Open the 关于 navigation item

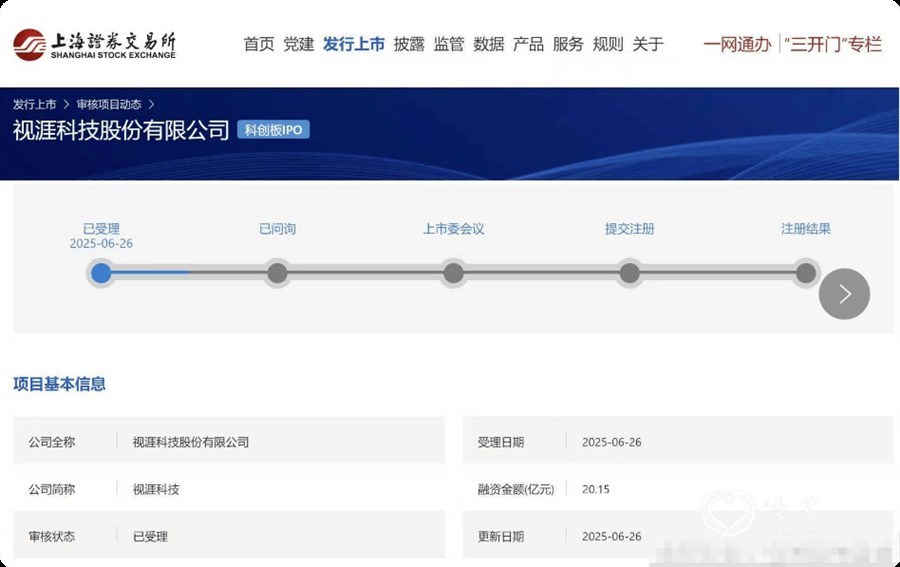click(648, 44)
